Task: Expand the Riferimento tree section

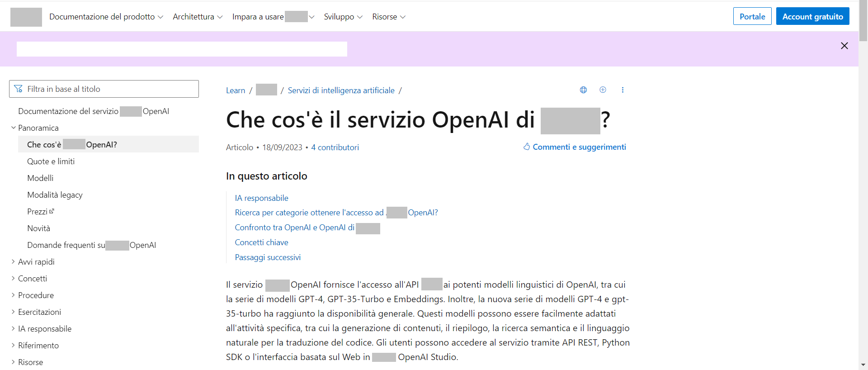Action: pyautogui.click(x=14, y=346)
